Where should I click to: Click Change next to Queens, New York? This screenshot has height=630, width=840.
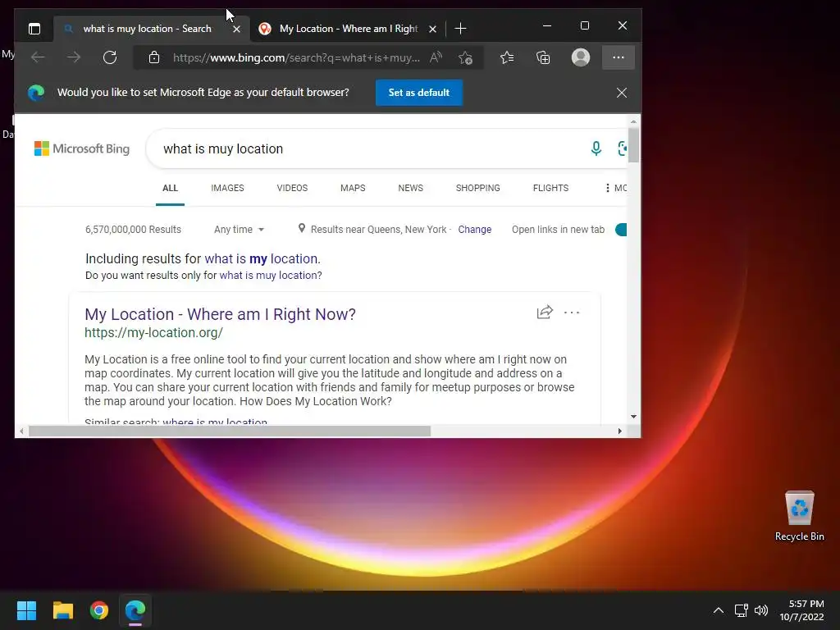tap(475, 230)
